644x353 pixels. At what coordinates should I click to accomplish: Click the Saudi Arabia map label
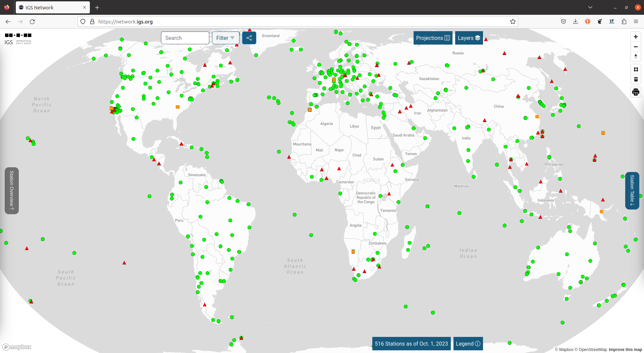(404, 135)
